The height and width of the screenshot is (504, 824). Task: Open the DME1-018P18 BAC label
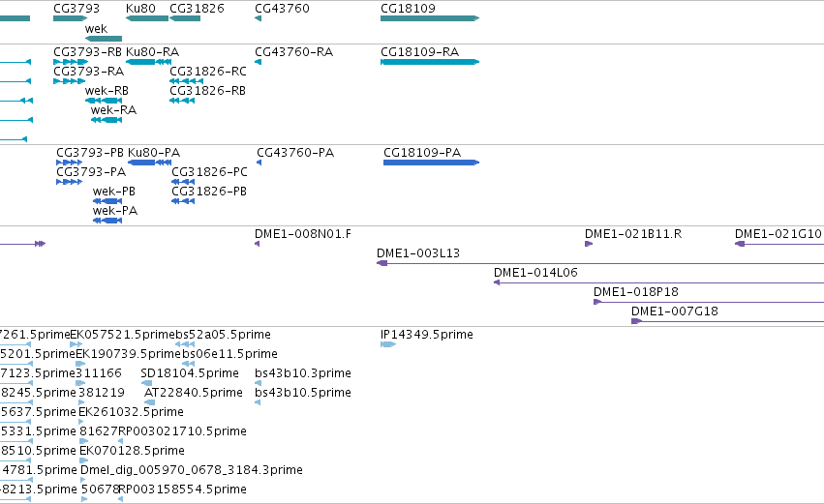[x=636, y=292]
